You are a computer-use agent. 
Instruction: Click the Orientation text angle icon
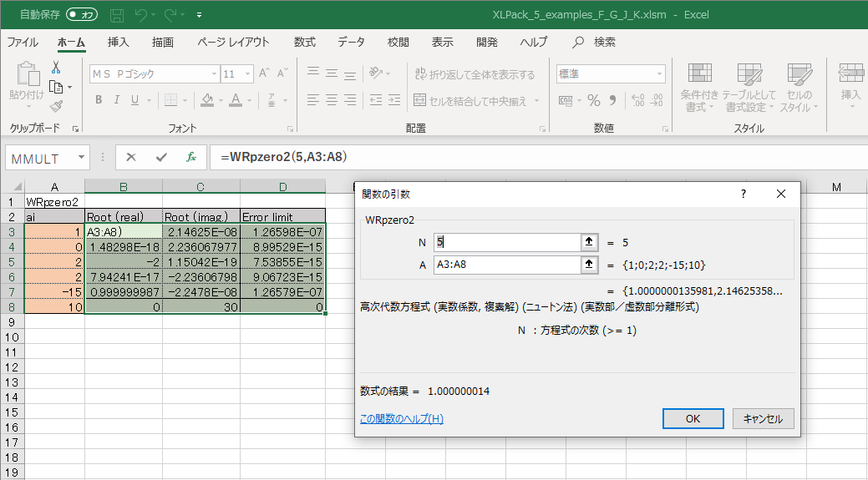[x=376, y=73]
